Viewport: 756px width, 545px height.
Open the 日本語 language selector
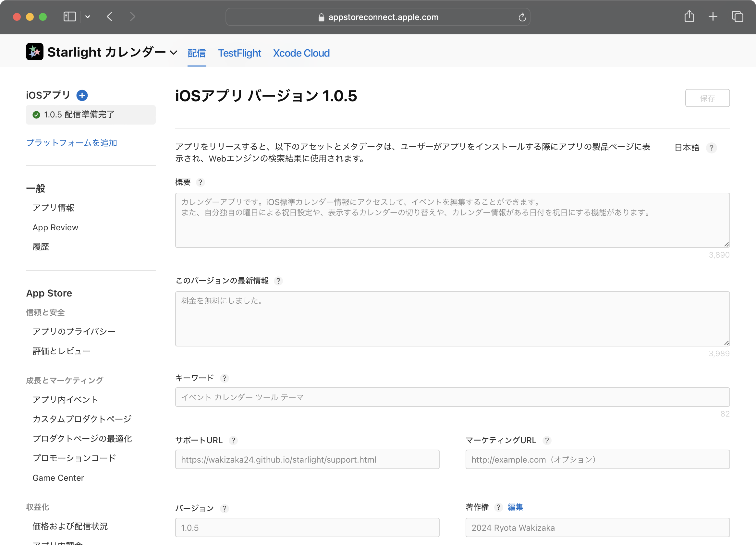click(x=686, y=148)
